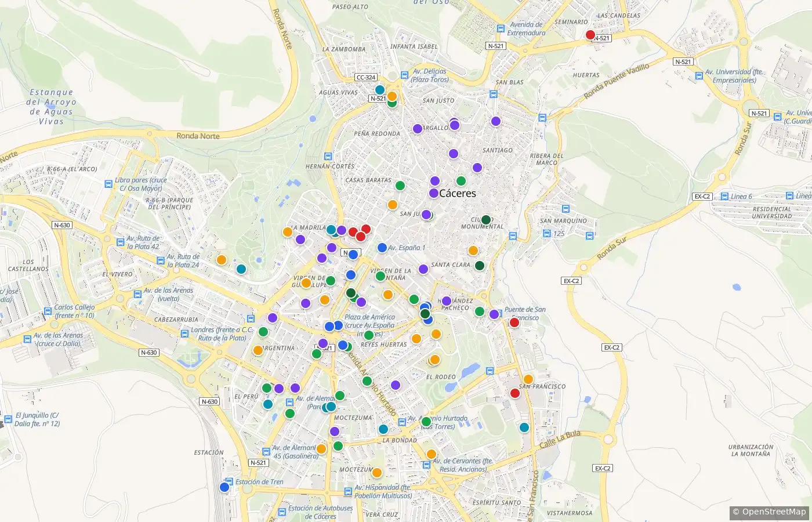The width and height of the screenshot is (812, 522).
Task: Click the red marker near Seminario
Action: coord(590,35)
